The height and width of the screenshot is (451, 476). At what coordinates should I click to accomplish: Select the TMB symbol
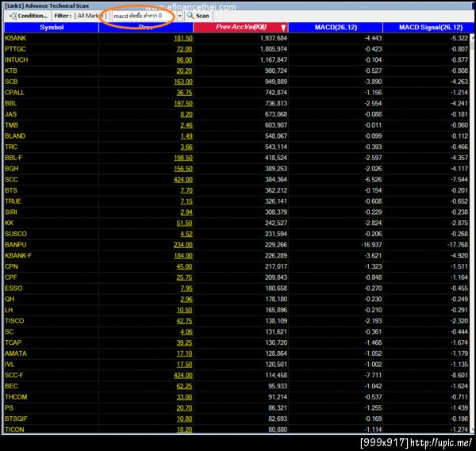(x=12, y=125)
